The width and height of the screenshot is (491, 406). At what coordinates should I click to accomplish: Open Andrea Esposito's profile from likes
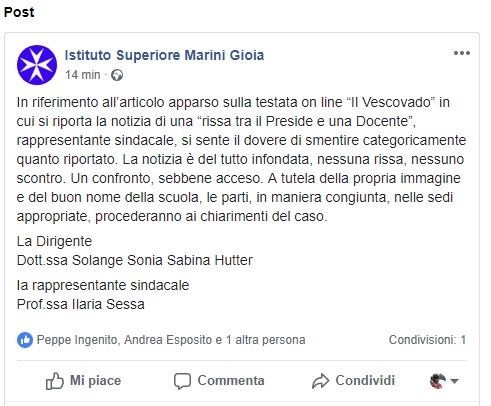click(x=168, y=340)
